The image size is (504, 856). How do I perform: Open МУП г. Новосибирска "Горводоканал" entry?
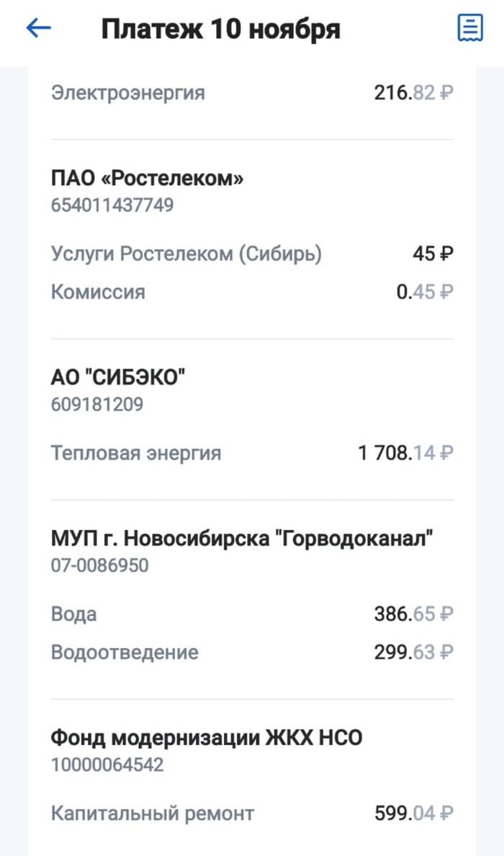pyautogui.click(x=243, y=539)
